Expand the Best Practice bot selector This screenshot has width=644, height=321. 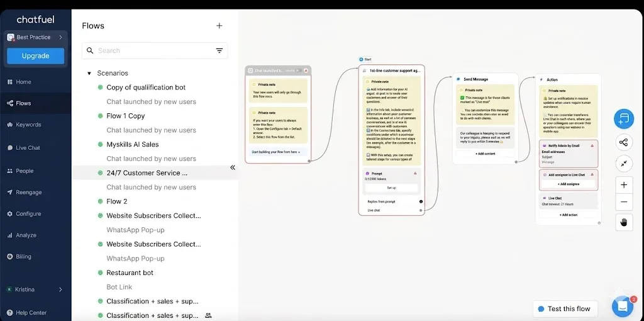pos(35,37)
